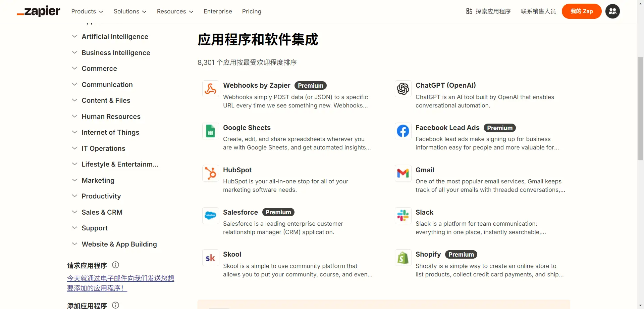Open the ChatGPT (OpenAI) app icon

click(403, 89)
